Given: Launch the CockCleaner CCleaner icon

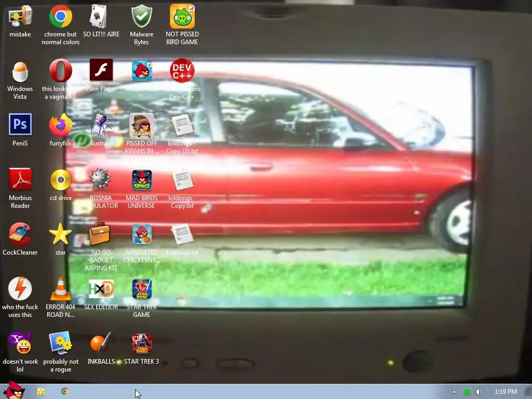Looking at the screenshot, I should [20, 234].
